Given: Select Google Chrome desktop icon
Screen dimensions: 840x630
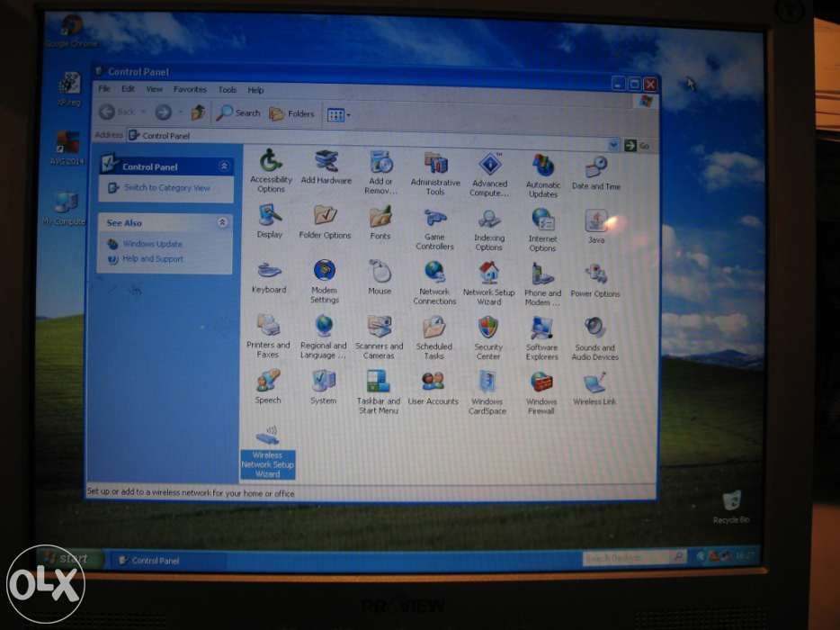Looking at the screenshot, I should 71,31.
